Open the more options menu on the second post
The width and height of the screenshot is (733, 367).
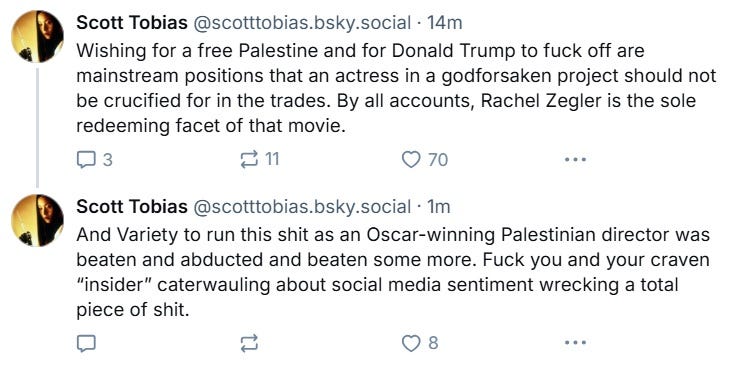[575, 344]
